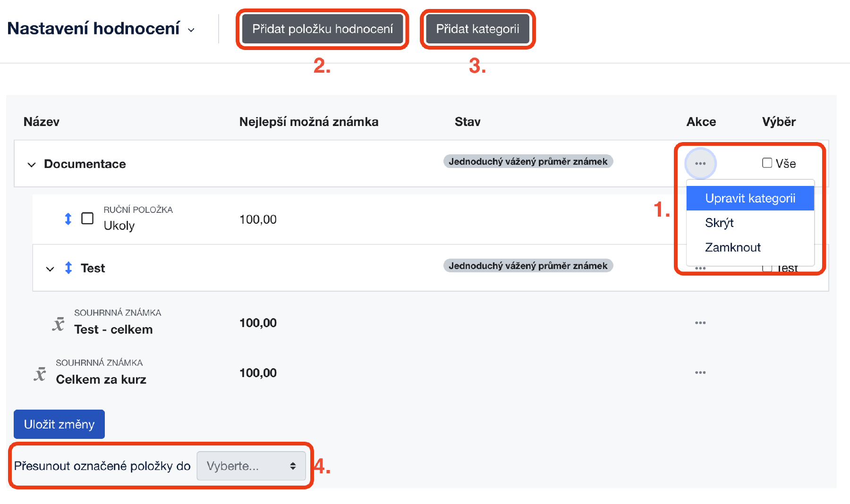Select Skrýt in the actions menu

719,223
